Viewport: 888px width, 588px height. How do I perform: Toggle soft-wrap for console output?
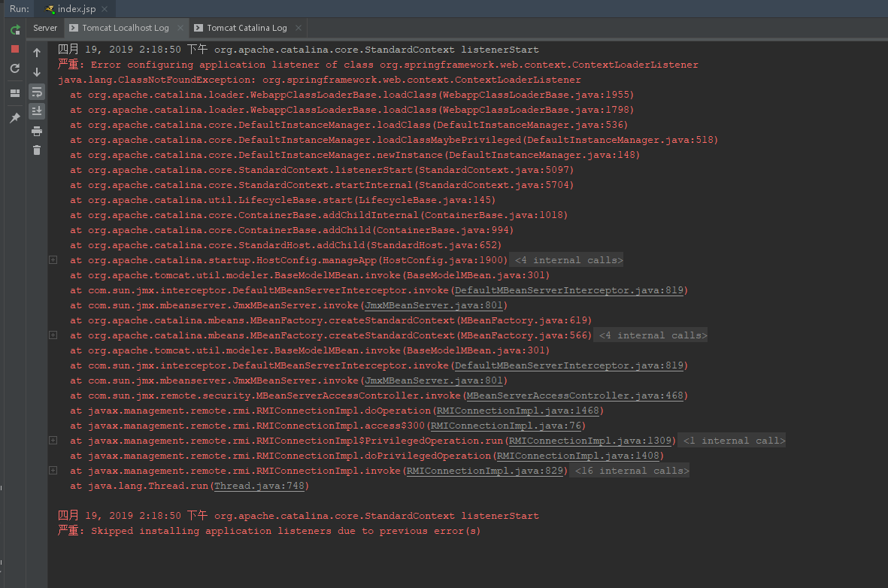pos(37,92)
